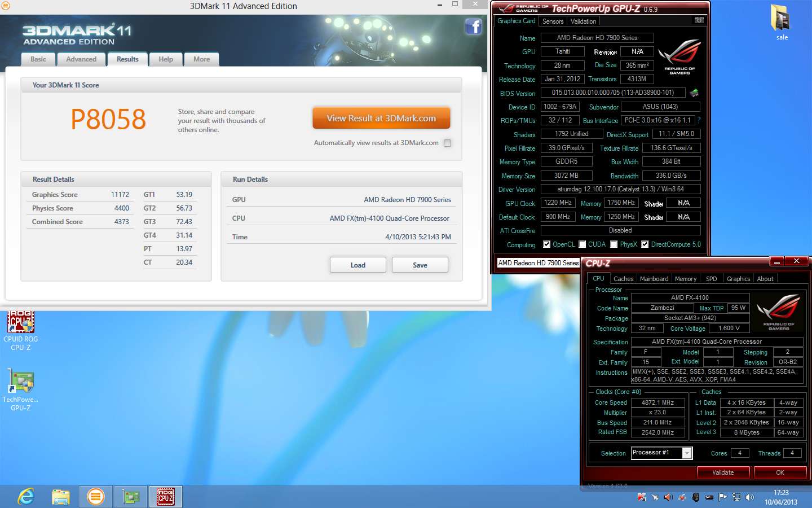Click the BIOS save chip icon
This screenshot has width=812, height=508.
coord(694,93)
